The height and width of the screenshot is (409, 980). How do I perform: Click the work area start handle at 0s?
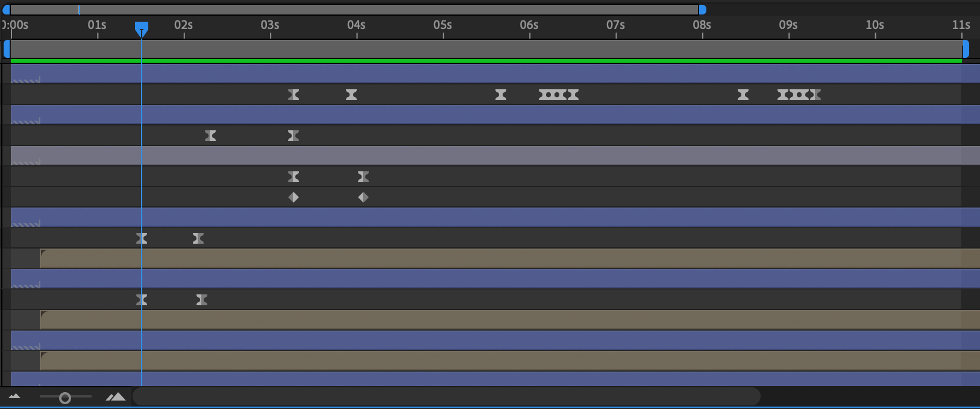coord(7,49)
